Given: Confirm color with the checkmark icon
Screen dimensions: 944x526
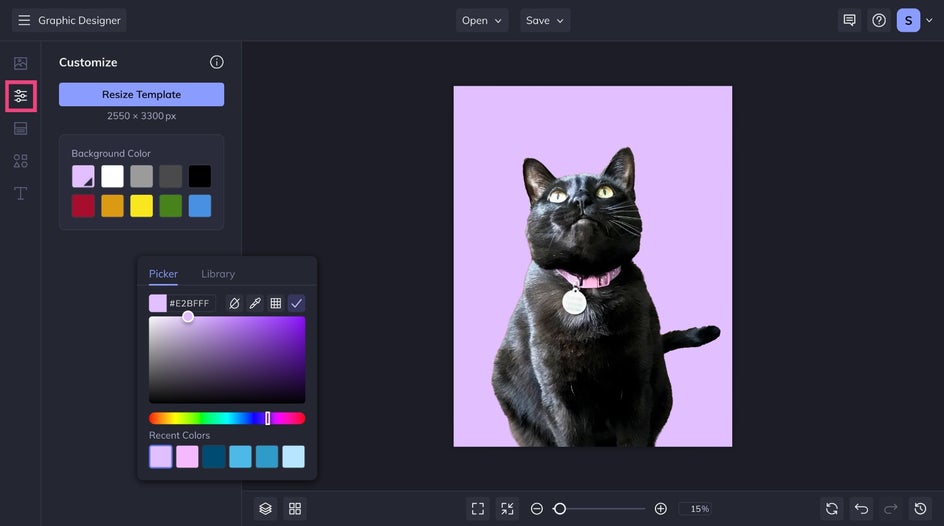Looking at the screenshot, I should pyautogui.click(x=296, y=303).
